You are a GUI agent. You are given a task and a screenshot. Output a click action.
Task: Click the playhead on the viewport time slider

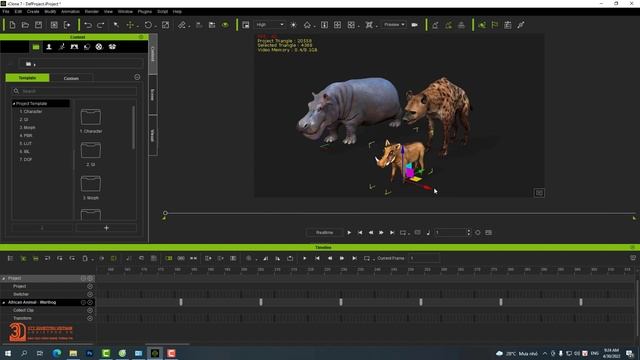coord(165,213)
